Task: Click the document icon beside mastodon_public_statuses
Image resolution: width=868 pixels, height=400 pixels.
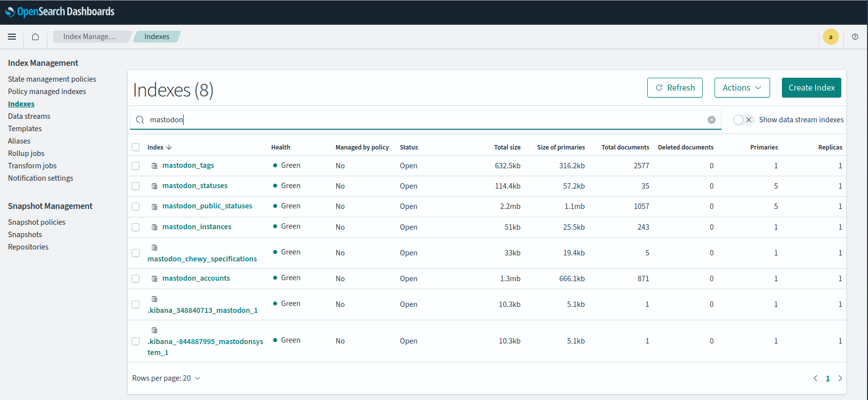Action: coord(154,206)
